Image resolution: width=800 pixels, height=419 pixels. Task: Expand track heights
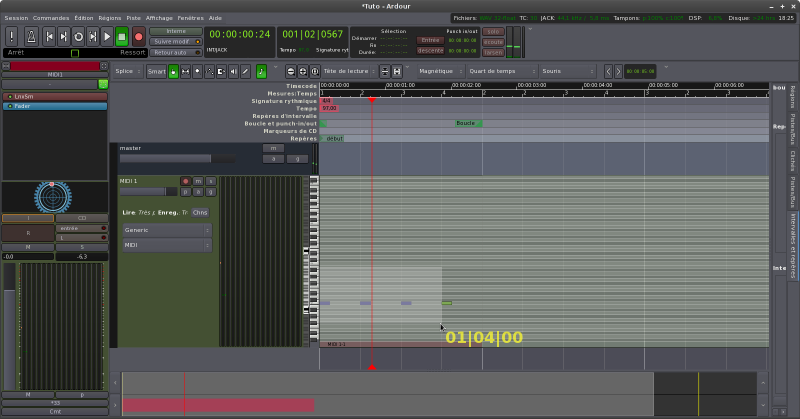click(x=397, y=71)
